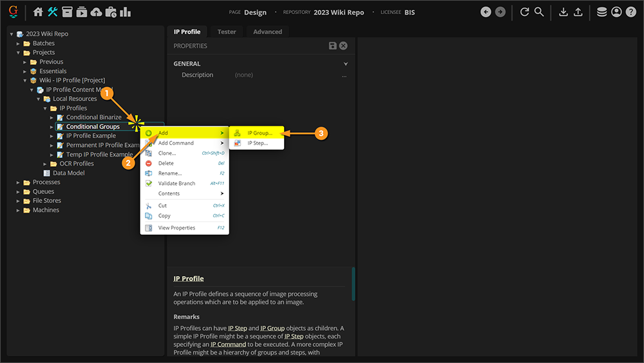Expand the Queues folder arrow
The height and width of the screenshot is (363, 644).
click(18, 191)
